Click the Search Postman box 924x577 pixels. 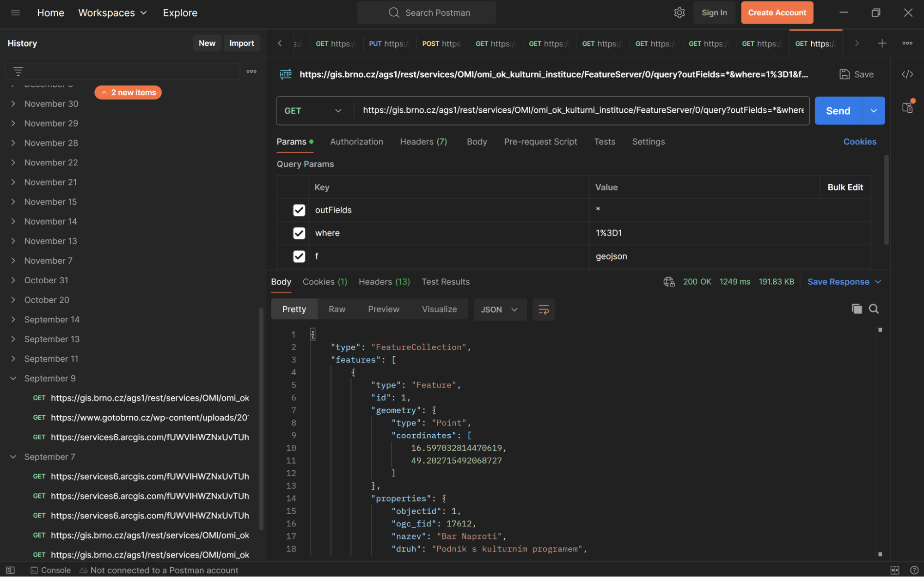tap(426, 12)
